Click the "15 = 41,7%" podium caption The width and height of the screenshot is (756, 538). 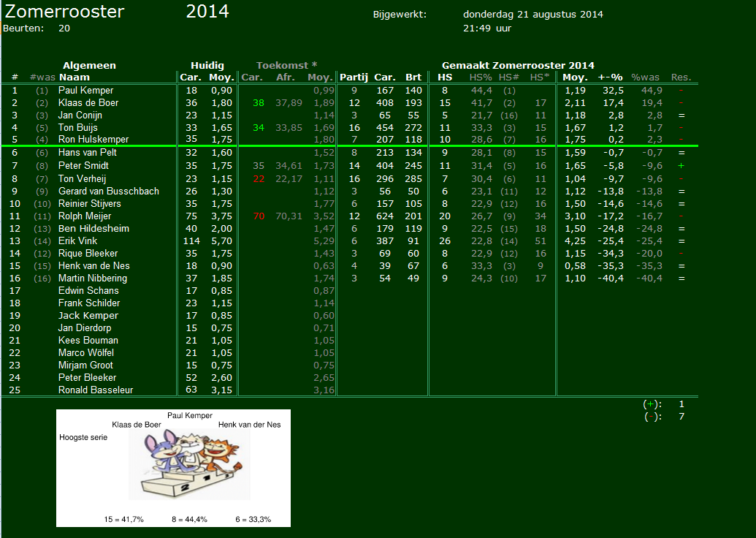tap(124, 519)
